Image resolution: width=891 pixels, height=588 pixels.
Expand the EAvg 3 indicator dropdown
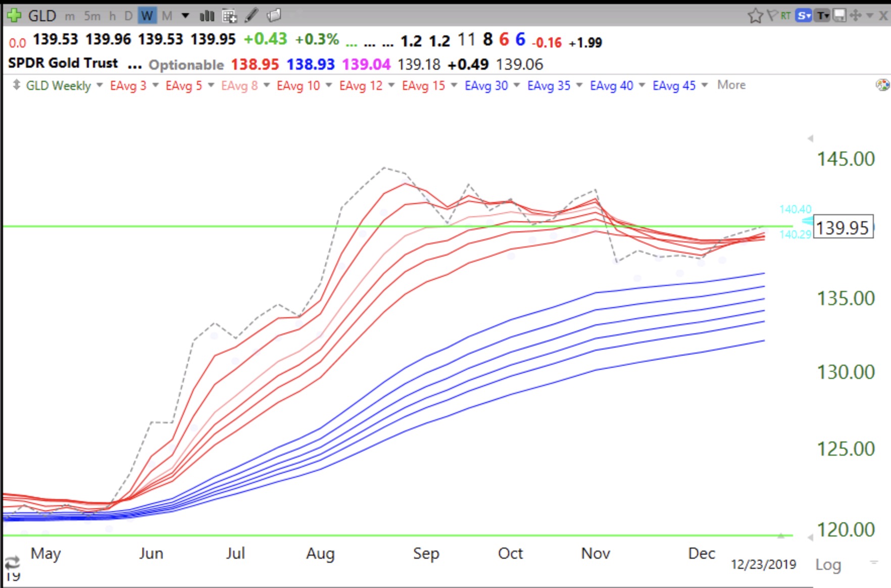tap(156, 85)
